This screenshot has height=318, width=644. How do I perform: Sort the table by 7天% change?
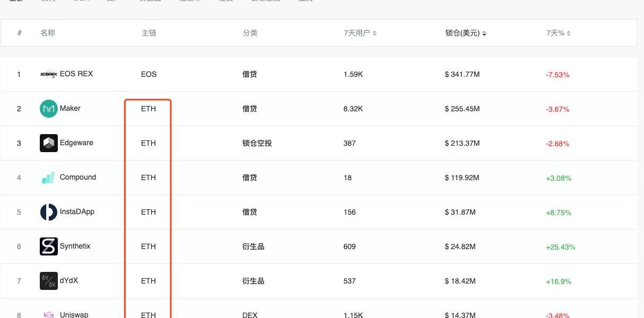coord(558,33)
